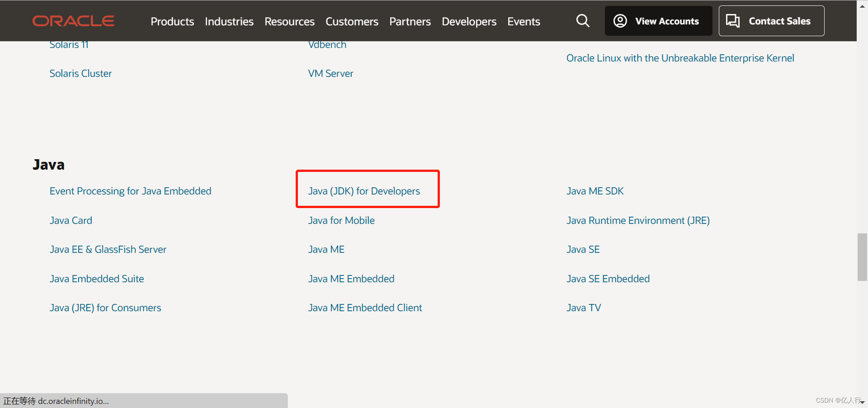Open Java (JRE) for Consumers link

coord(105,308)
